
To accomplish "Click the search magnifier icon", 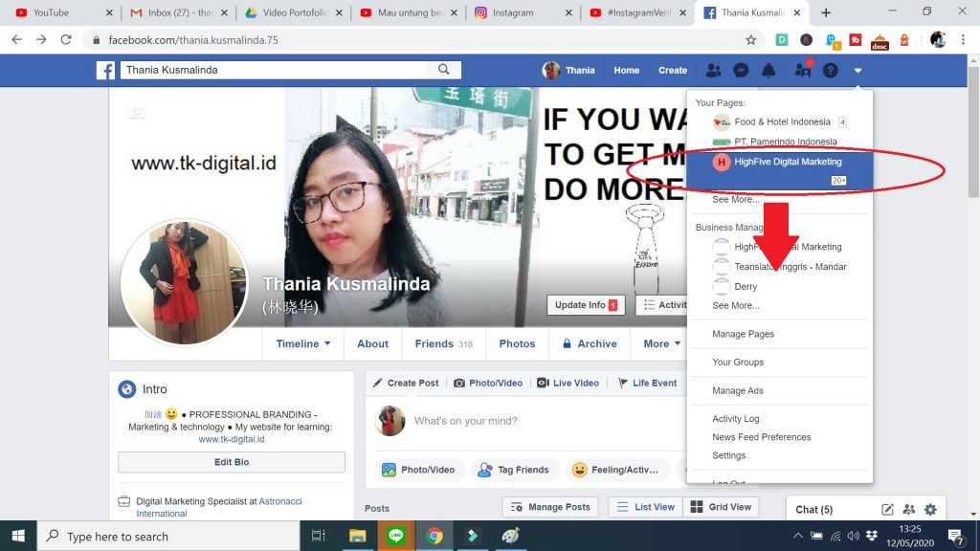I will (444, 70).
